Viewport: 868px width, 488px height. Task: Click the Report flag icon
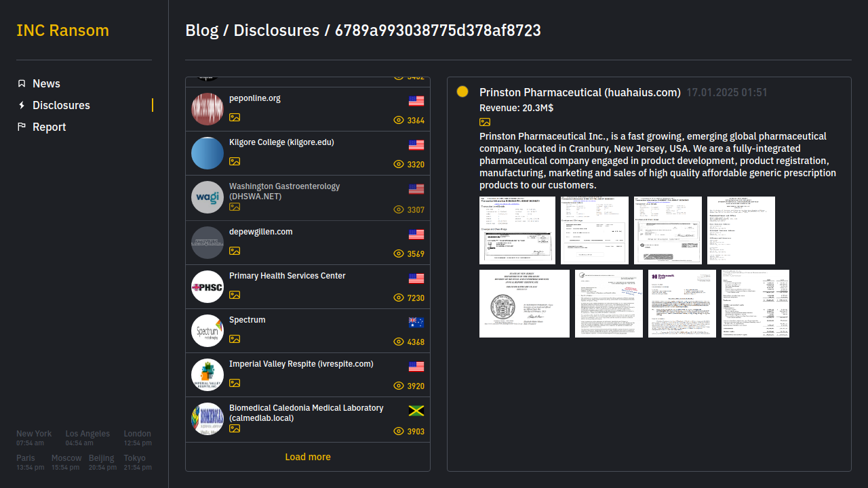tap(22, 127)
